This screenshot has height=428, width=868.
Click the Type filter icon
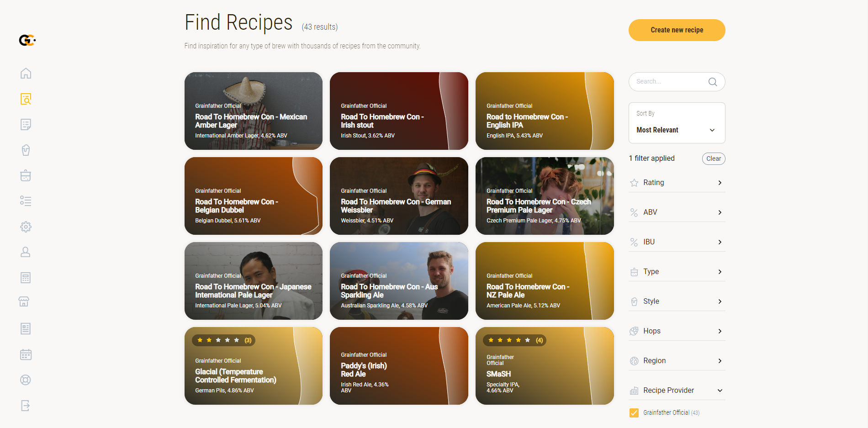(x=634, y=272)
